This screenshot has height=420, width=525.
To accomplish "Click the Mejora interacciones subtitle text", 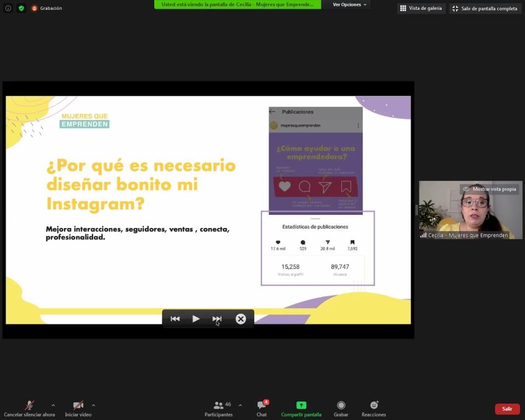I will point(138,233).
